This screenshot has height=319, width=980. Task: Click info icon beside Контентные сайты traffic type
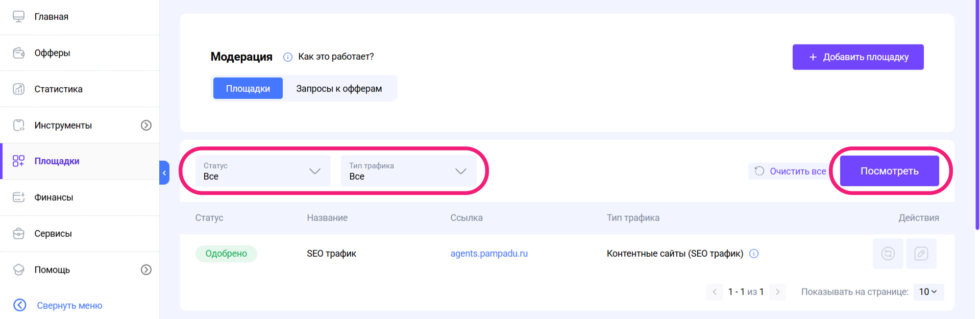[754, 254]
